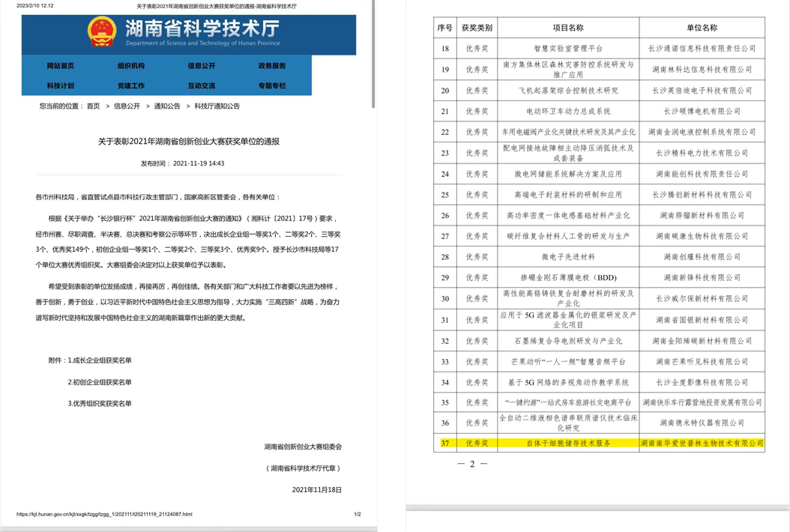
Task: Select 科技计划 in the navigation bar
Action: [61, 85]
